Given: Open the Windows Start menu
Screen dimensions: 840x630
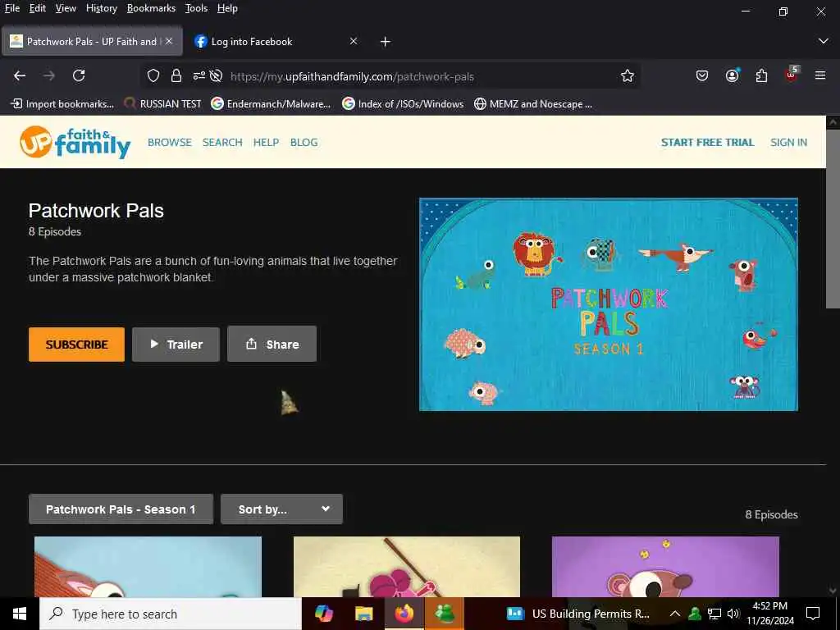Looking at the screenshot, I should [x=20, y=614].
